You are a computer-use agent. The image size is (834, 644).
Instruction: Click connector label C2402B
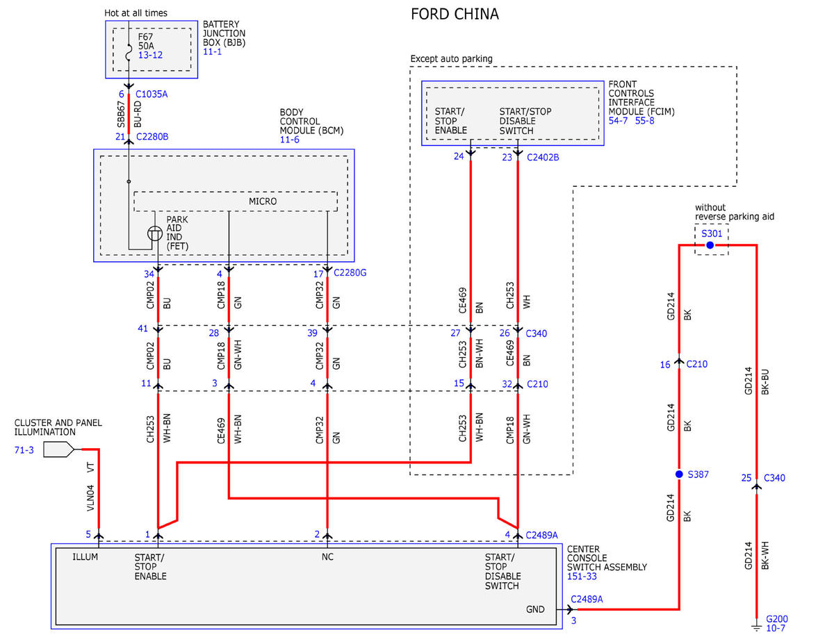click(x=543, y=157)
